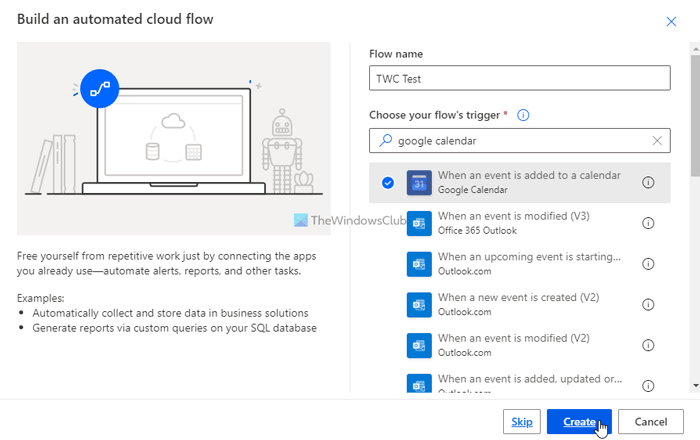Show info for 'When an upcoming event is starting'
Image resolution: width=700 pixels, height=440 pixels.
pos(648,264)
